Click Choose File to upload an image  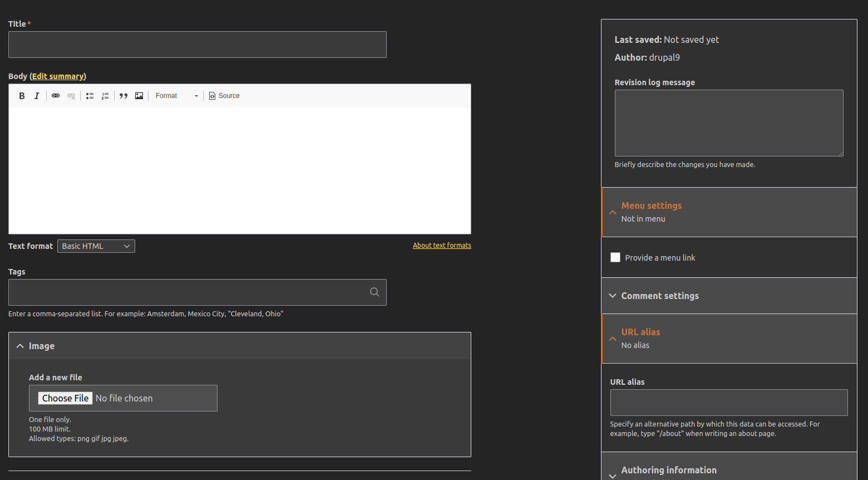65,398
